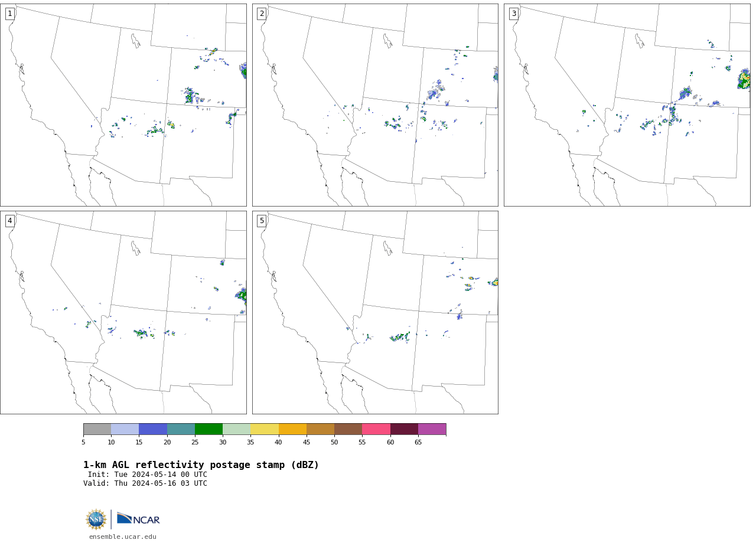Click the Valid: Thu 2024-05-16 03 UTC line
This screenshot has height=543, width=756.
(x=145, y=483)
